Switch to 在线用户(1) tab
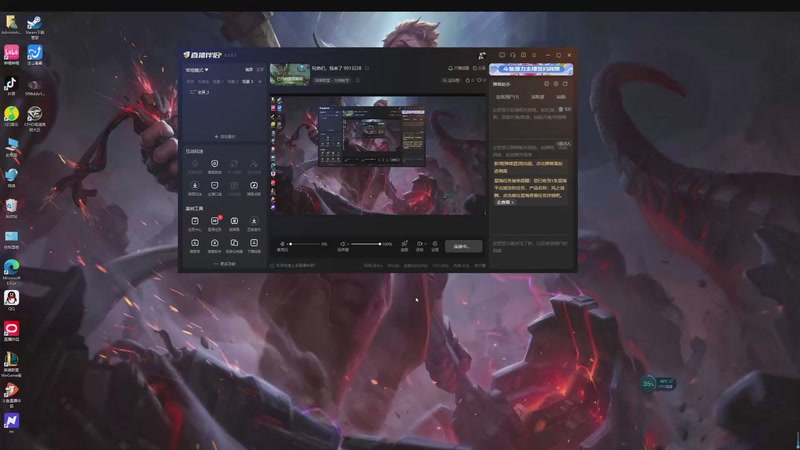800x450 pixels. pos(507,97)
